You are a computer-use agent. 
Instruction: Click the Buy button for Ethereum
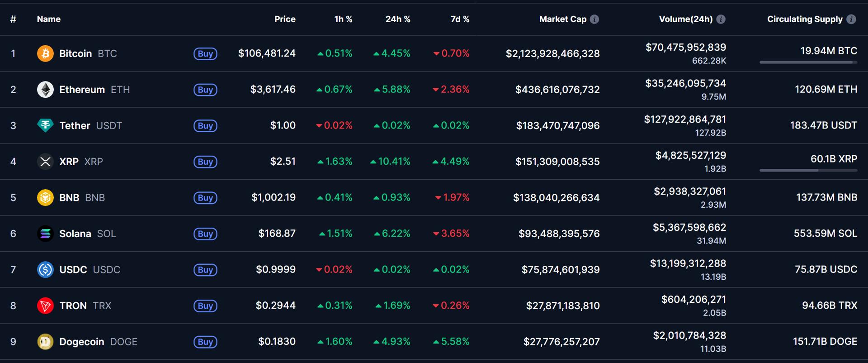[x=206, y=90]
